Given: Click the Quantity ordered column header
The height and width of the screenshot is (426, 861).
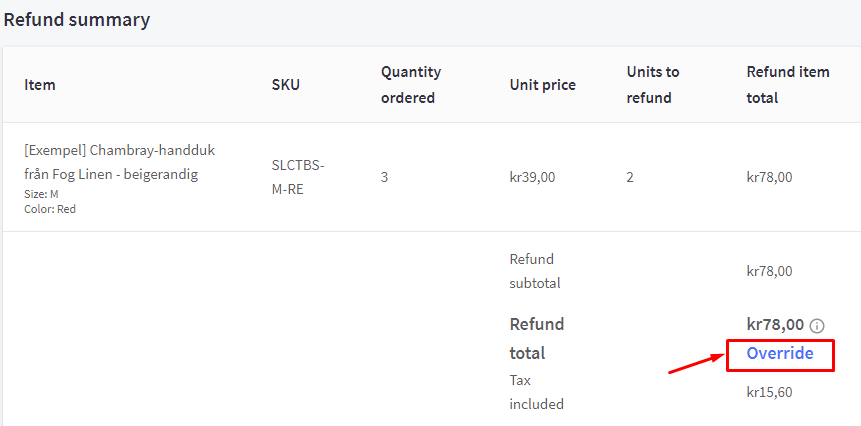Looking at the screenshot, I should (x=410, y=85).
